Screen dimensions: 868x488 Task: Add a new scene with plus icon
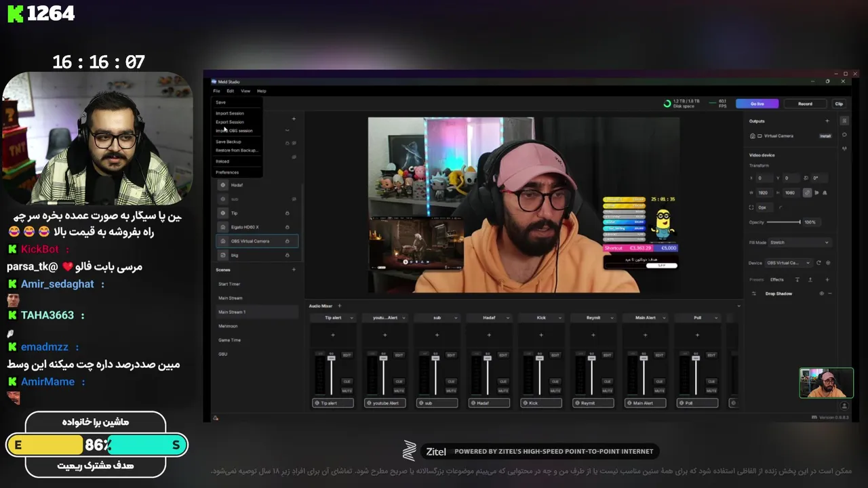(294, 270)
